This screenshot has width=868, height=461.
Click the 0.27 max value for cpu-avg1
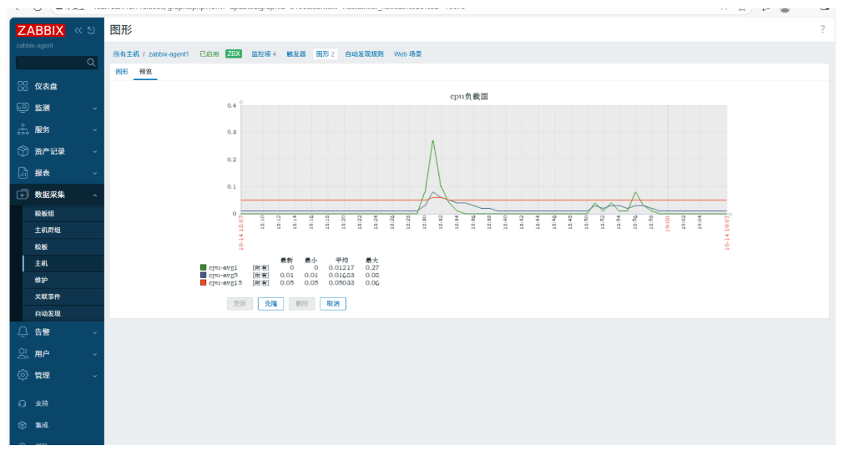point(372,267)
